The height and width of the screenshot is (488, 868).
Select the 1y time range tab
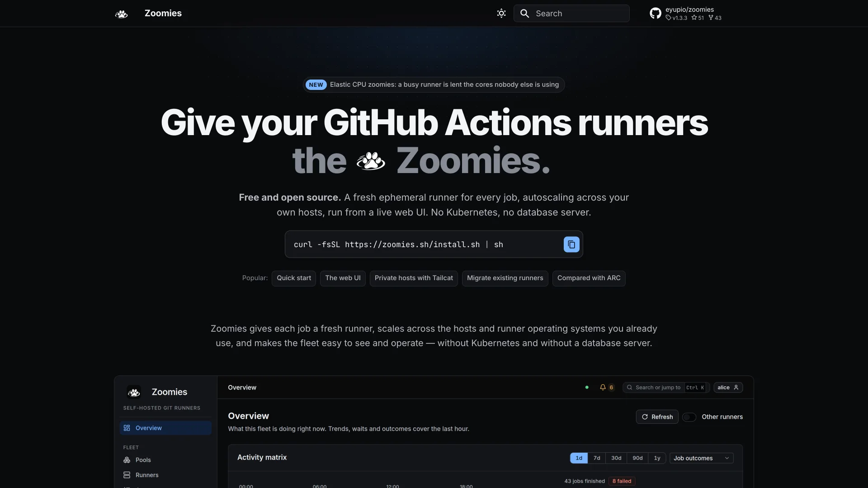657,458
